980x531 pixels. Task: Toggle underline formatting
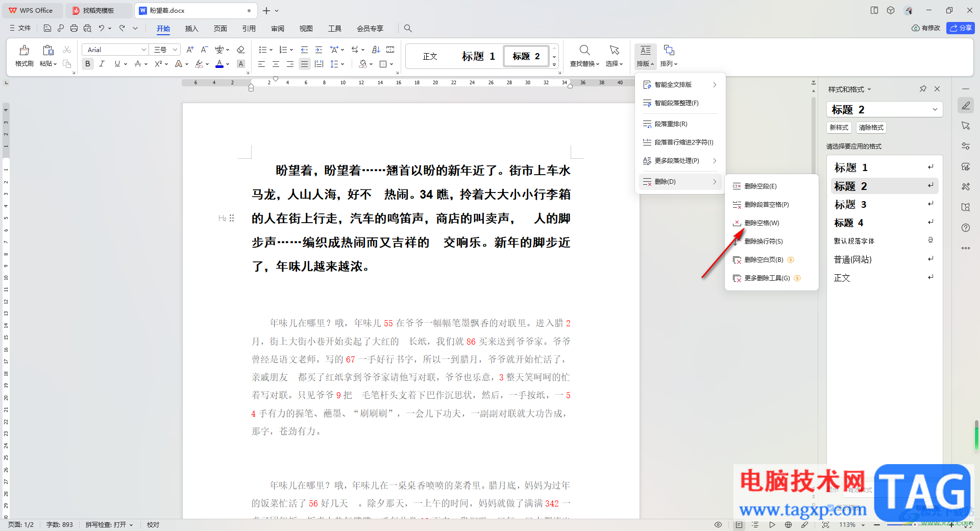pyautogui.click(x=117, y=64)
